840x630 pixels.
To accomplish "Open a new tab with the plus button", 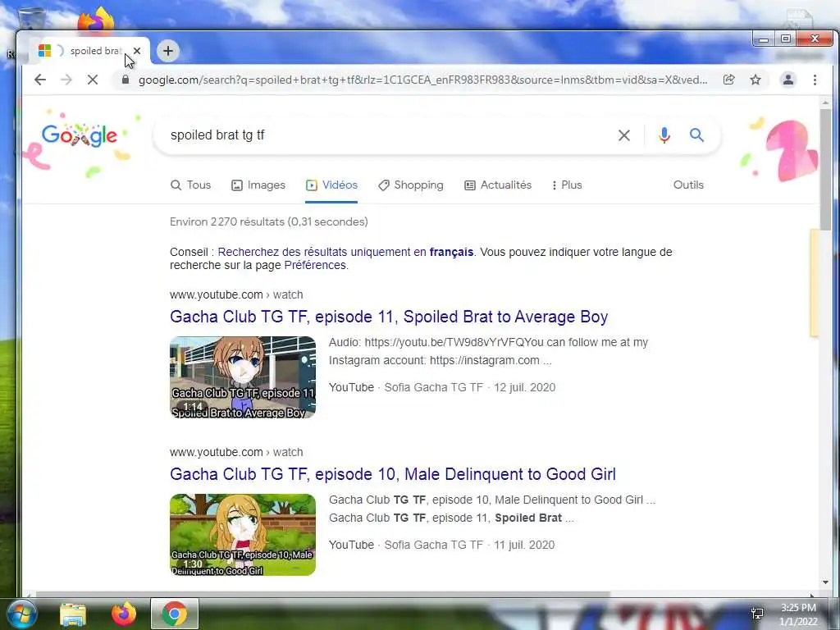I will pos(167,51).
